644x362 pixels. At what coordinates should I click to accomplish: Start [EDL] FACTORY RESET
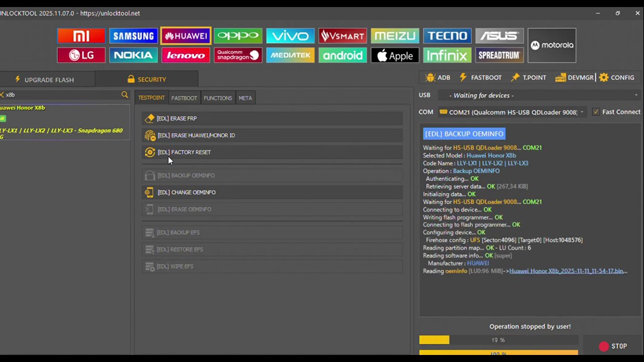tap(272, 152)
